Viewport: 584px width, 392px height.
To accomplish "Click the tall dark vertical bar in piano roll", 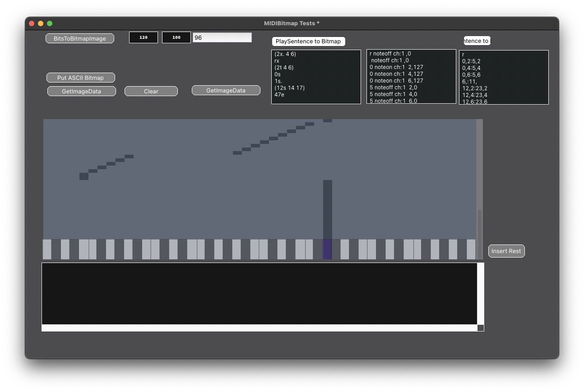I will click(327, 209).
